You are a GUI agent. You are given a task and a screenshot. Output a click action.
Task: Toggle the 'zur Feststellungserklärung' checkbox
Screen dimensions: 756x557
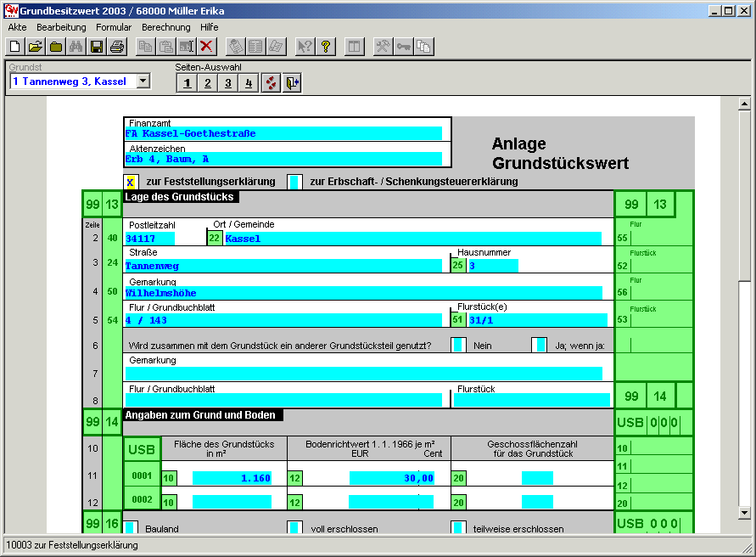click(131, 182)
